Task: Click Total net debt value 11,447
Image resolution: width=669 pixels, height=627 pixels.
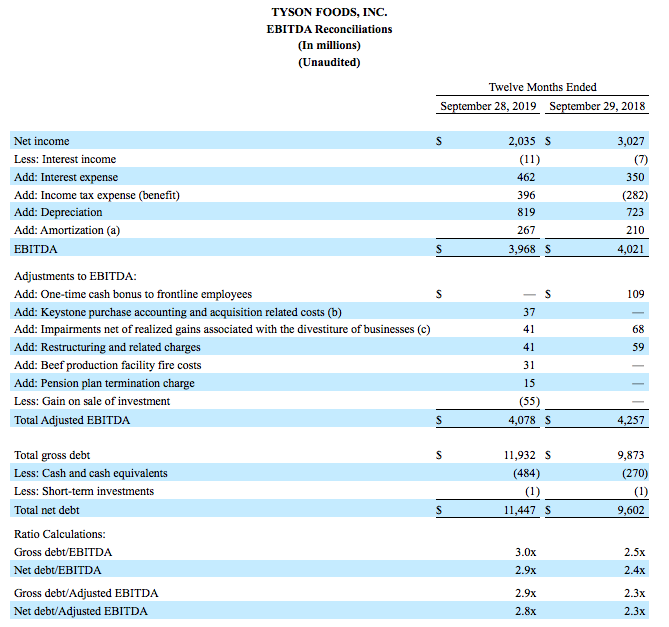Action: tap(519, 510)
